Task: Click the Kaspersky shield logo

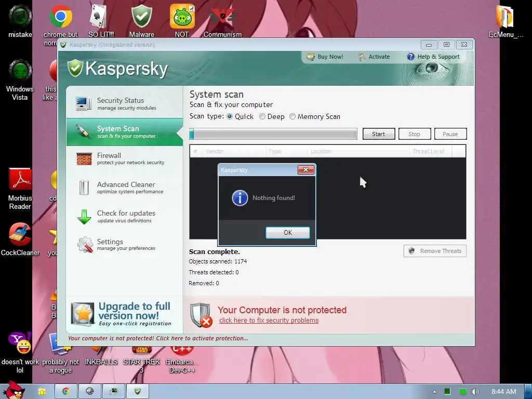Action: [x=75, y=68]
